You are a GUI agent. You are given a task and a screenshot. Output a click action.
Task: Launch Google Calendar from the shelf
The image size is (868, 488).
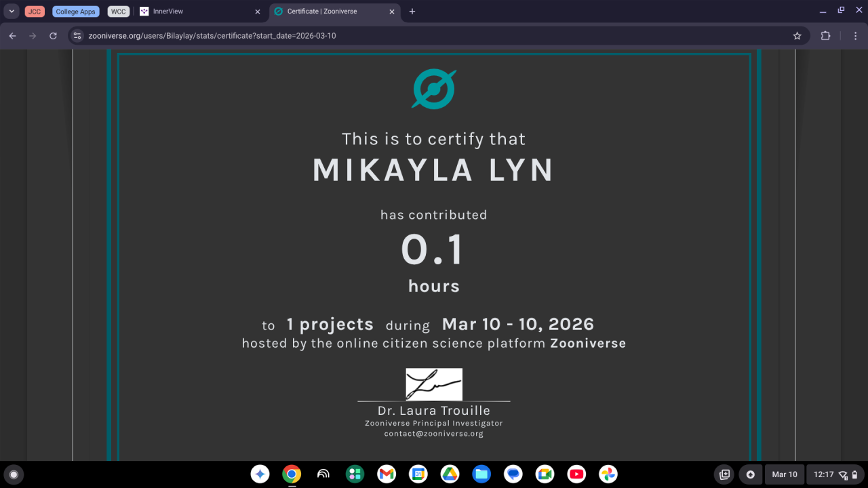coord(418,474)
